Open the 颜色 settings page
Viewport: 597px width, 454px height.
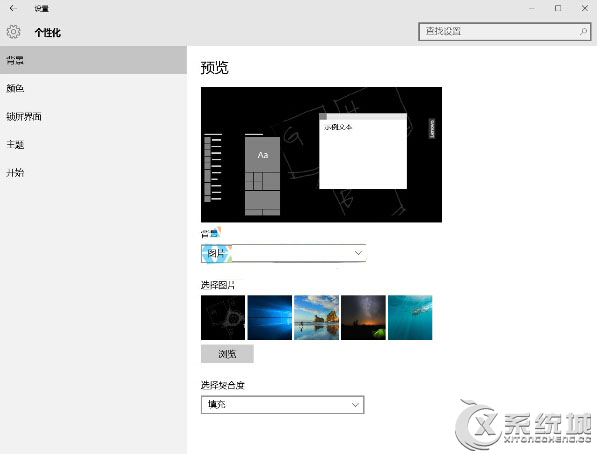point(93,88)
